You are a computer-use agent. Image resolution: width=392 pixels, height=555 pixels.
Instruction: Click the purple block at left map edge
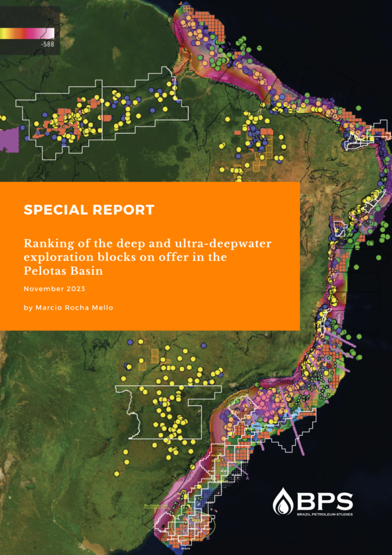[x=10, y=140]
